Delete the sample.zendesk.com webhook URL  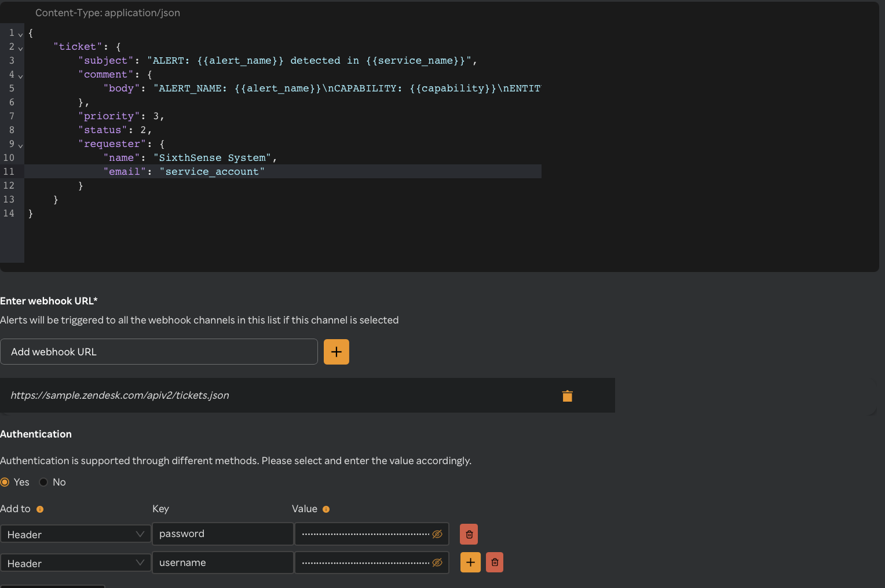[x=567, y=396]
